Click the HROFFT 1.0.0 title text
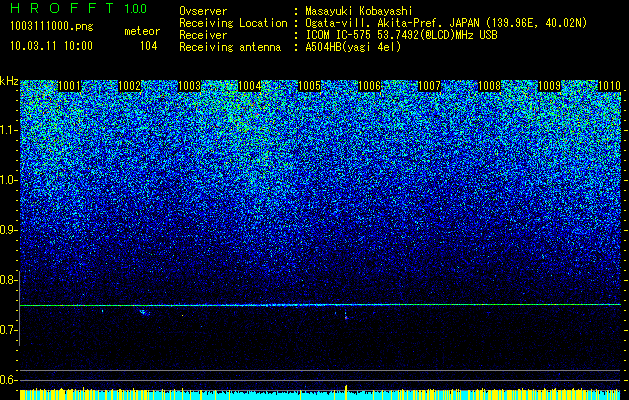The image size is (629, 400). point(79,8)
